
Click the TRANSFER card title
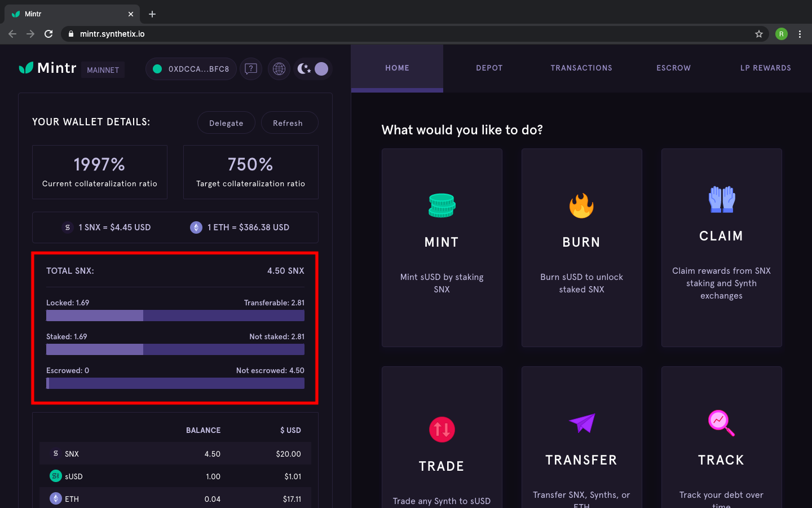pos(581,460)
